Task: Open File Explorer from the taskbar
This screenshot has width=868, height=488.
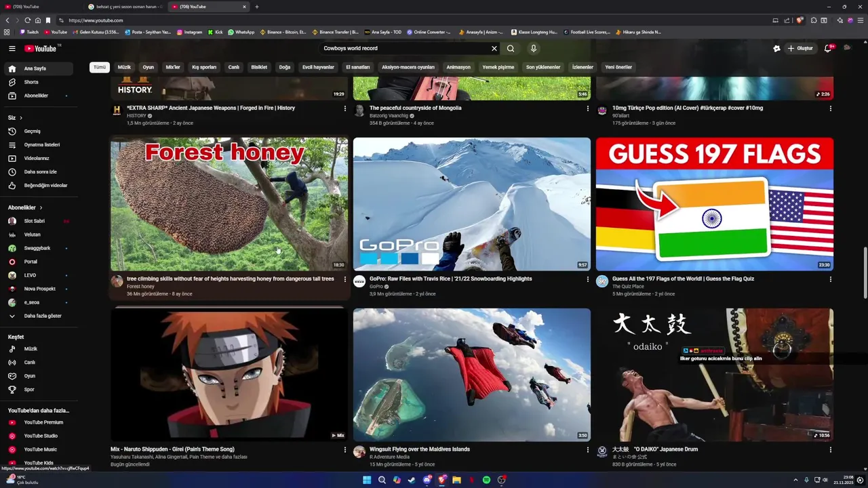Action: tap(456, 480)
